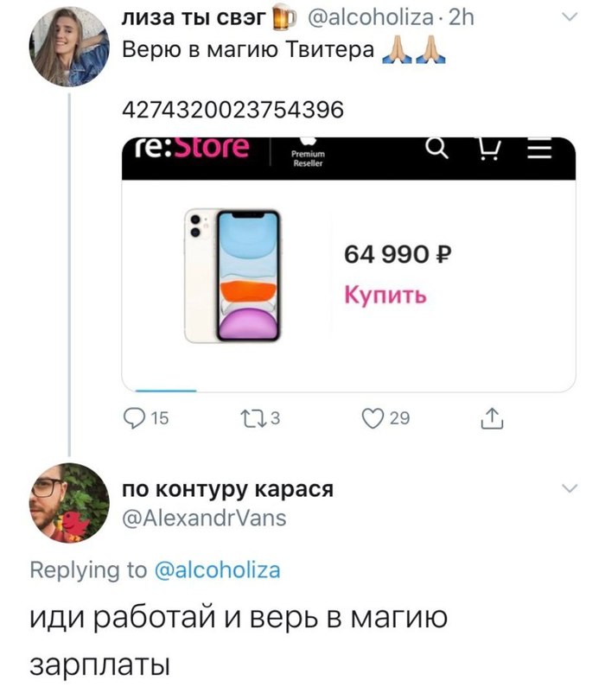Open the share upload icon
The image size is (605, 700).
coord(492,419)
